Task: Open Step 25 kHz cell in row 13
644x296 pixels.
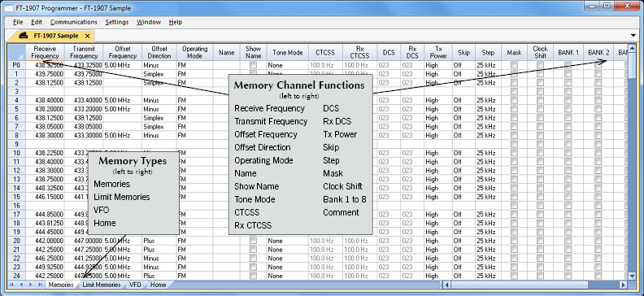Action: 489,179
